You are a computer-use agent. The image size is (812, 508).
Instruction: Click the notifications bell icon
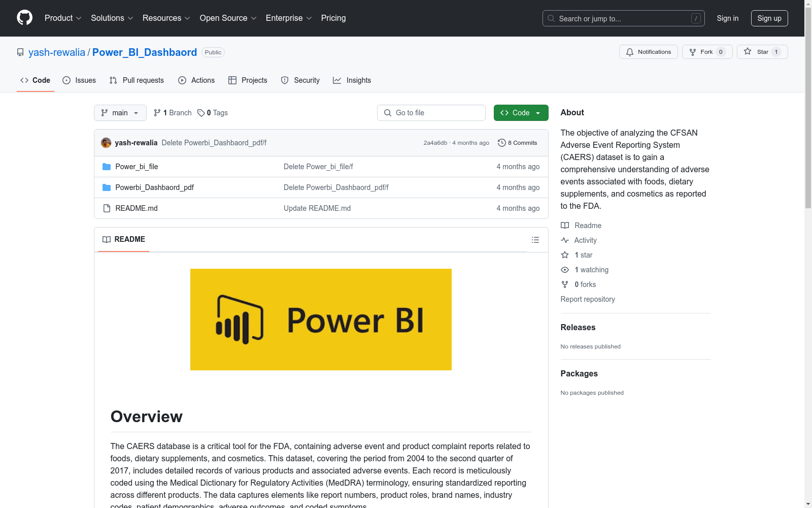click(630, 52)
